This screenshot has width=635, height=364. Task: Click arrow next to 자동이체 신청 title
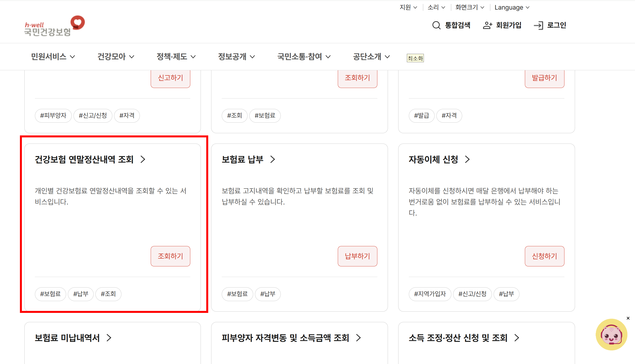point(467,160)
